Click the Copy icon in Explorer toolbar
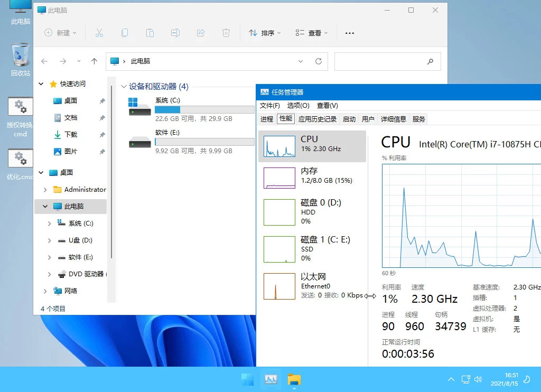 (125, 33)
